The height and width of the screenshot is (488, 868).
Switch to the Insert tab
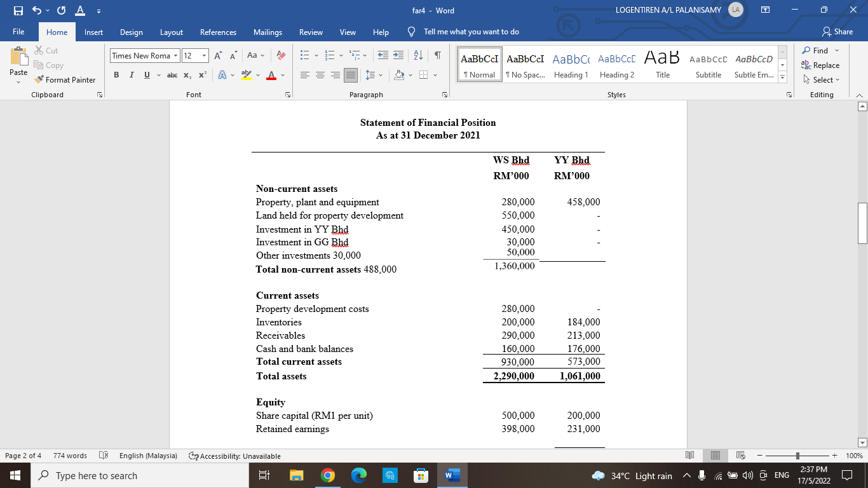93,32
